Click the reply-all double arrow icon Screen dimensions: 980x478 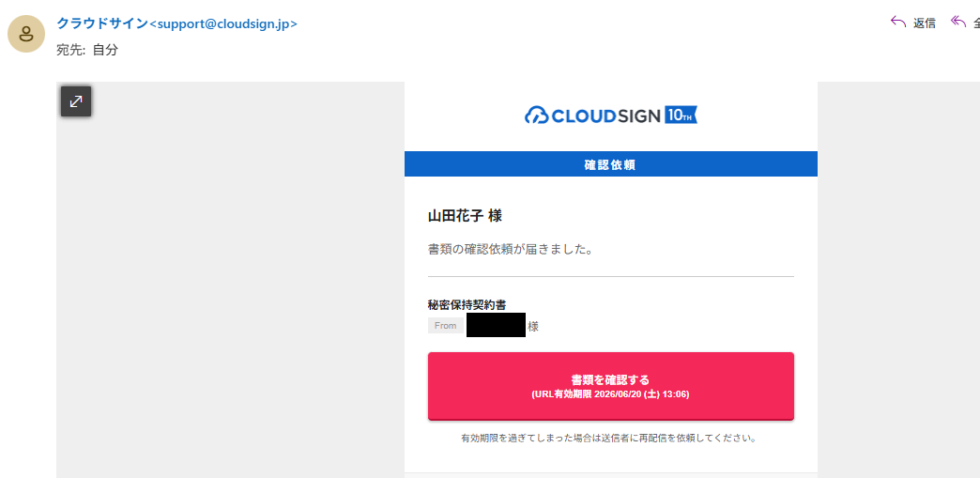[958, 23]
